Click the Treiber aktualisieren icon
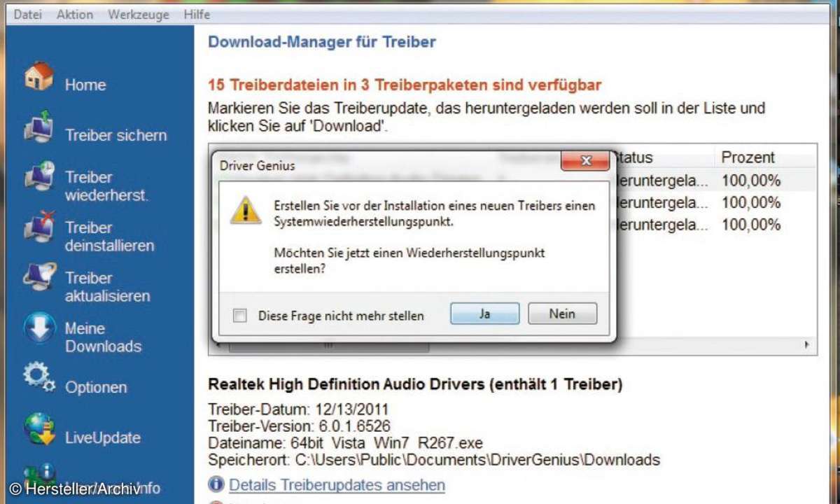This screenshot has width=840, height=504. pyautogui.click(x=38, y=278)
